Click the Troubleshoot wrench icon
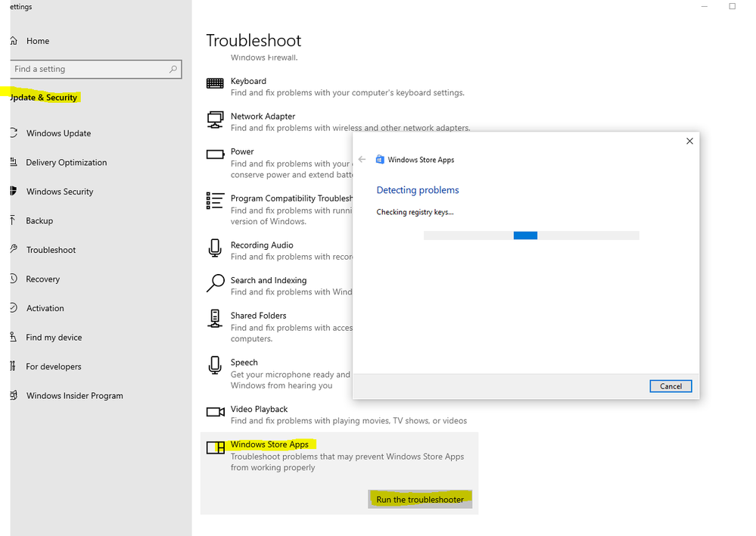This screenshot has height=536, width=756. (14, 249)
